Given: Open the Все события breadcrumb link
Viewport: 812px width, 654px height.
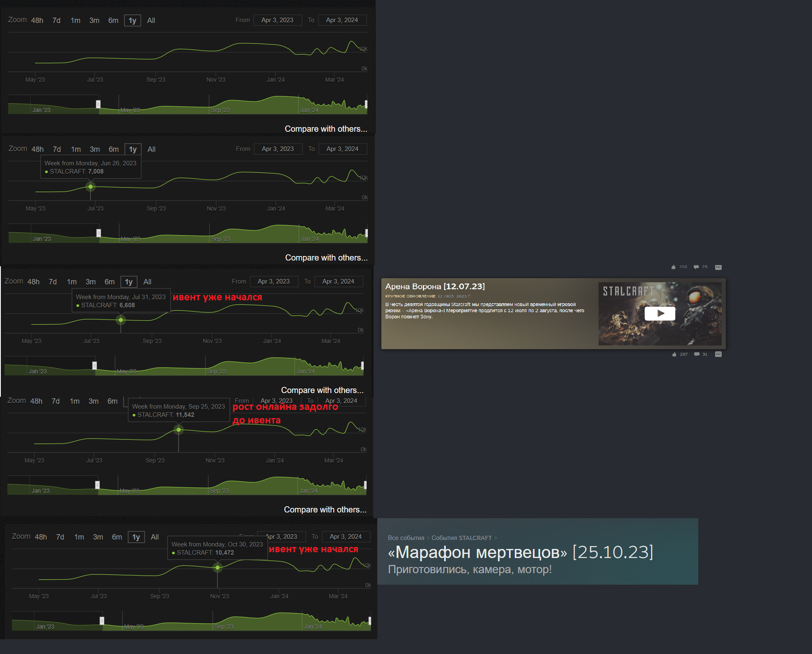Looking at the screenshot, I should pyautogui.click(x=406, y=537).
